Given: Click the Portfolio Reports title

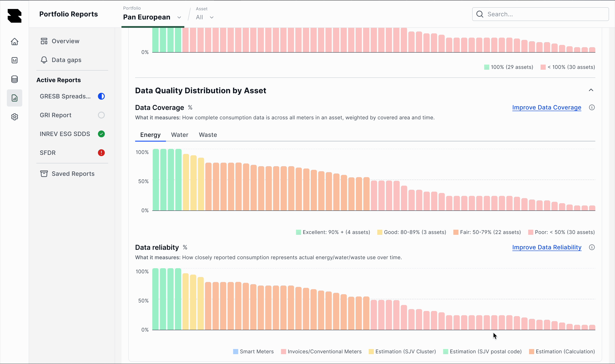Looking at the screenshot, I should coord(68,14).
